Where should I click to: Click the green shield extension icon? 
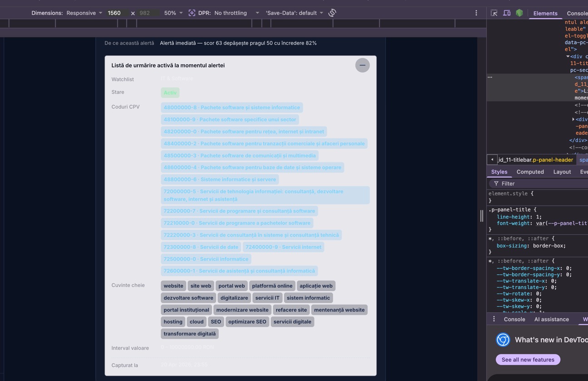point(519,13)
